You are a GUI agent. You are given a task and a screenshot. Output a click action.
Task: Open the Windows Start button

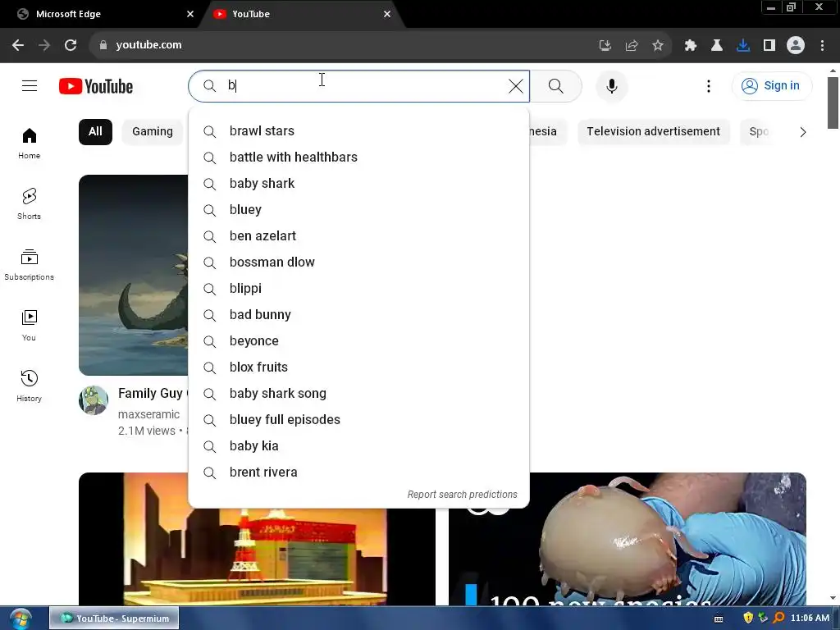tap(21, 619)
